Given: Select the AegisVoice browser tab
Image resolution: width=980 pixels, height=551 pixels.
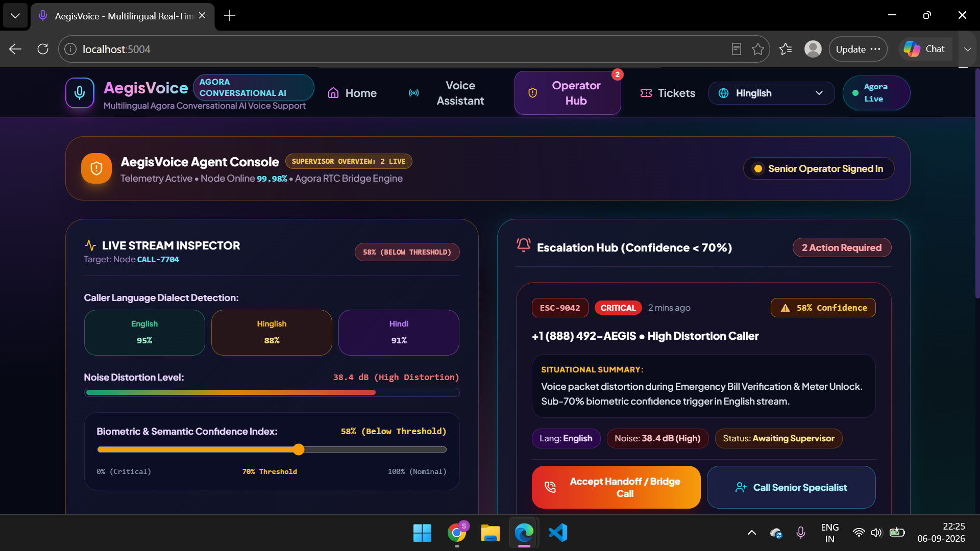Looking at the screenshot, I should click(122, 16).
